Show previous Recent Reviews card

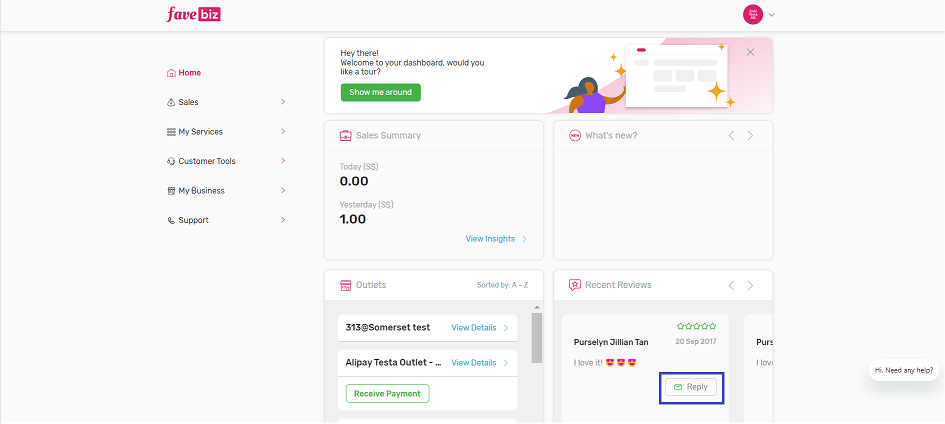pyautogui.click(x=731, y=285)
